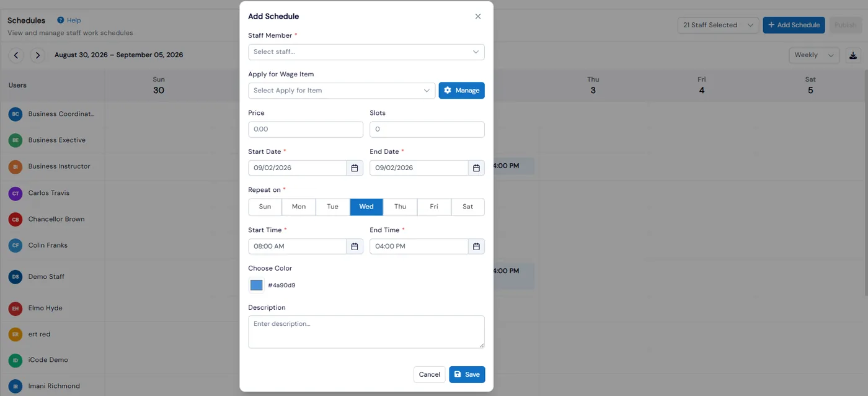Image resolution: width=868 pixels, height=396 pixels.
Task: Cancel the Add Schedule dialog
Action: (430, 374)
